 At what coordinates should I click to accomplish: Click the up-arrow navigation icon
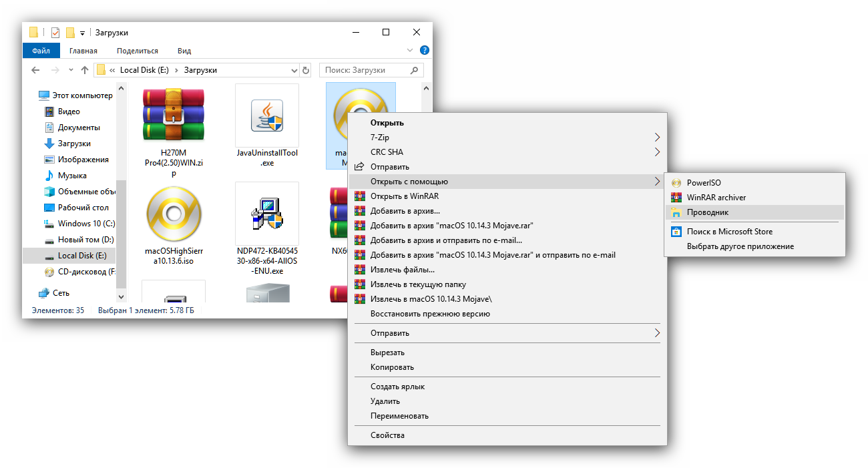pyautogui.click(x=85, y=70)
